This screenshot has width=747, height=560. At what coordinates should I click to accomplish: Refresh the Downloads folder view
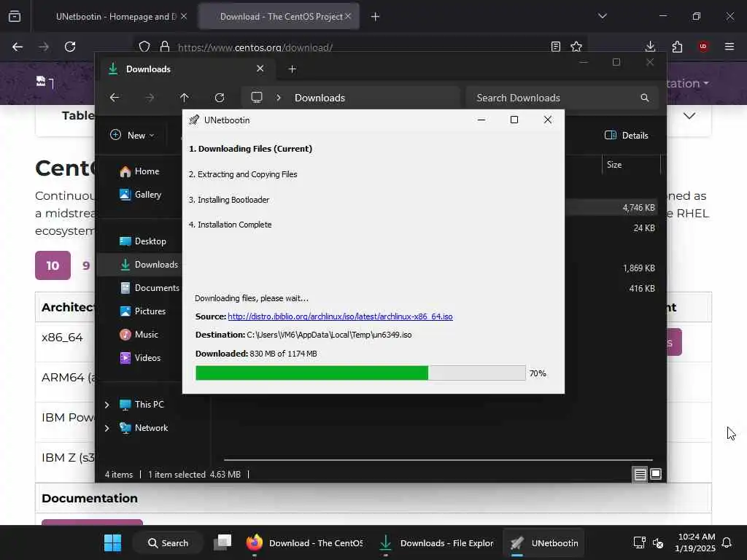click(220, 98)
